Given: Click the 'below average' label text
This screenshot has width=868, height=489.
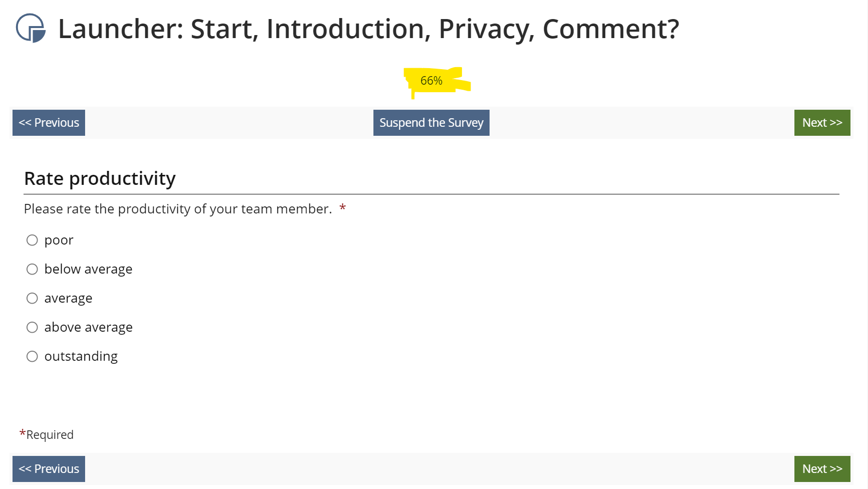Looking at the screenshot, I should click(88, 270).
